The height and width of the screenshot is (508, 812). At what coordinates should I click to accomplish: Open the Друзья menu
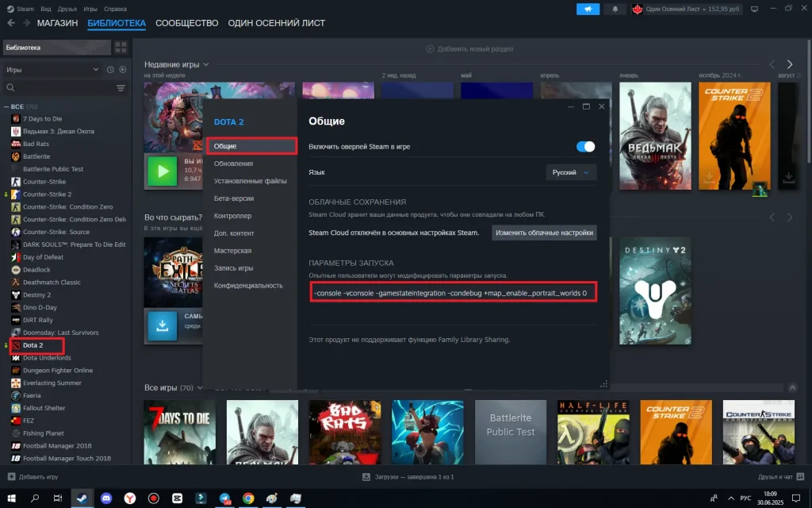(x=67, y=9)
